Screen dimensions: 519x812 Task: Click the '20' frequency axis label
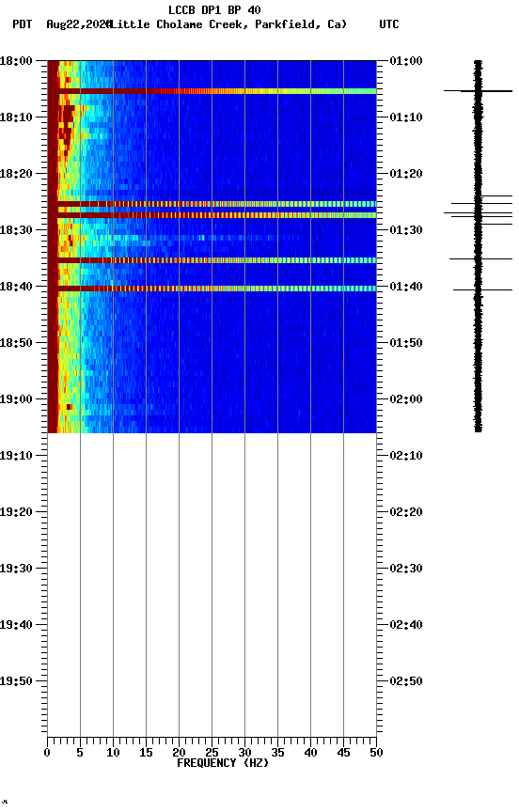point(179,753)
